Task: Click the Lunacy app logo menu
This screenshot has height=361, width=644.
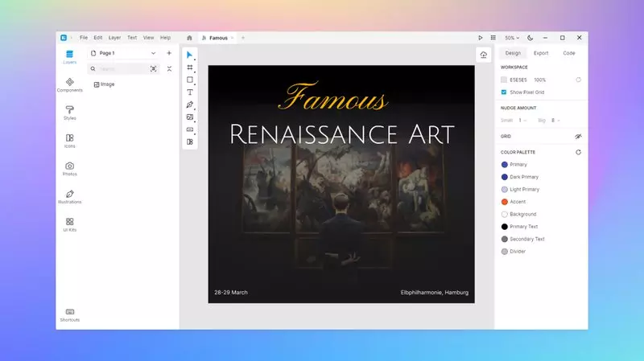Action: [64, 38]
